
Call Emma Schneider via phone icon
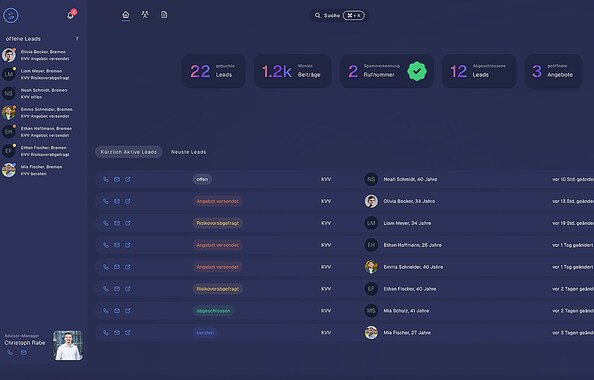(x=106, y=267)
